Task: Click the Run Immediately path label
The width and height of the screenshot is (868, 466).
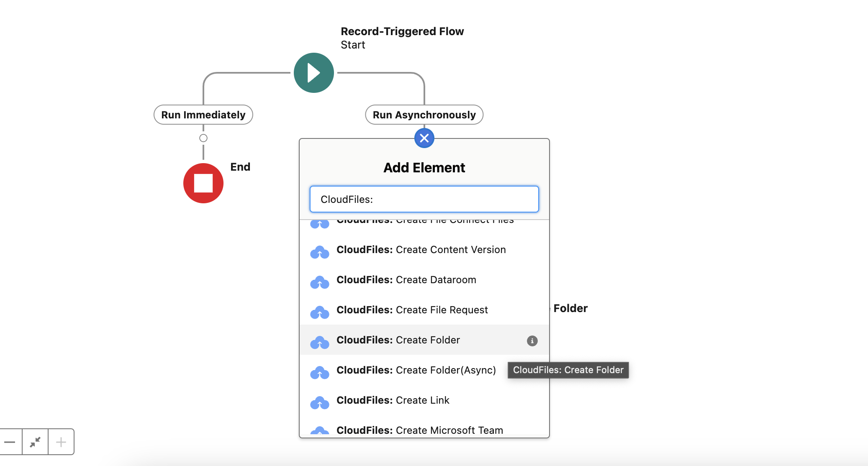Action: tap(203, 114)
